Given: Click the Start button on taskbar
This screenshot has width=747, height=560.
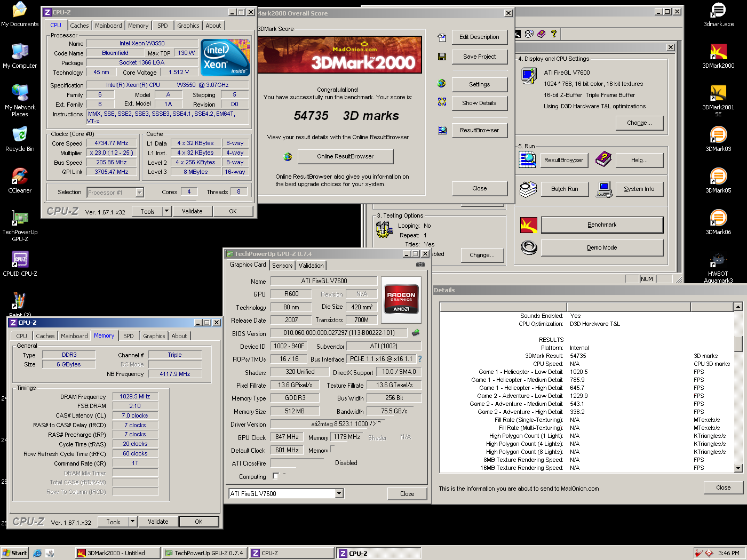Looking at the screenshot, I should click(x=14, y=553).
